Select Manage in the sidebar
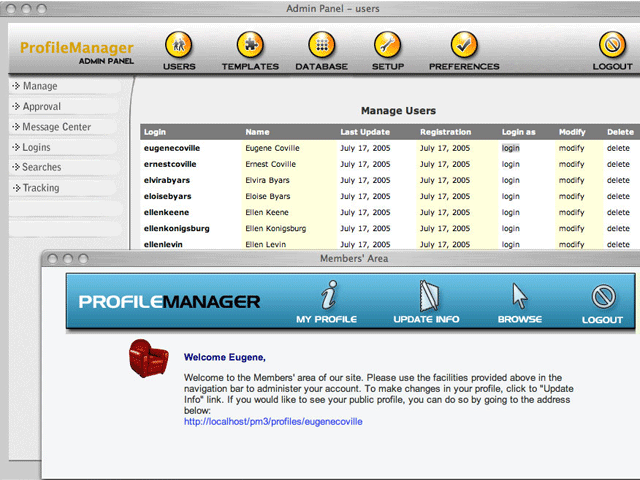The image size is (640, 480). (40, 86)
